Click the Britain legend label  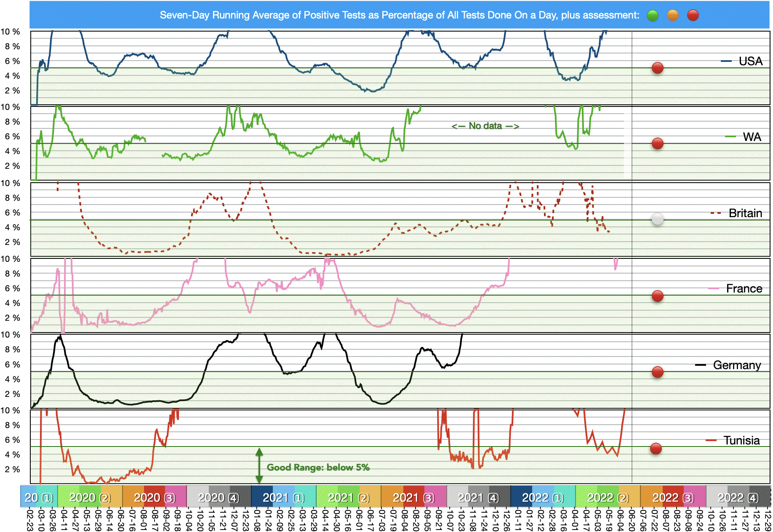click(x=745, y=213)
